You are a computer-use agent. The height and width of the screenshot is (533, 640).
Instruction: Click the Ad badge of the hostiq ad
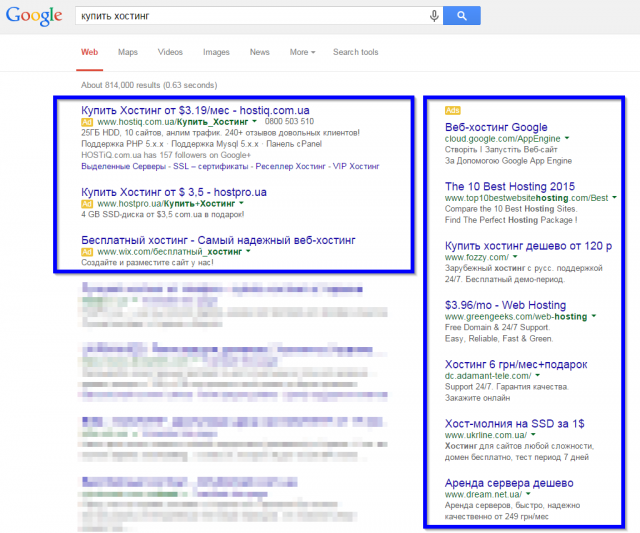tap(87, 122)
